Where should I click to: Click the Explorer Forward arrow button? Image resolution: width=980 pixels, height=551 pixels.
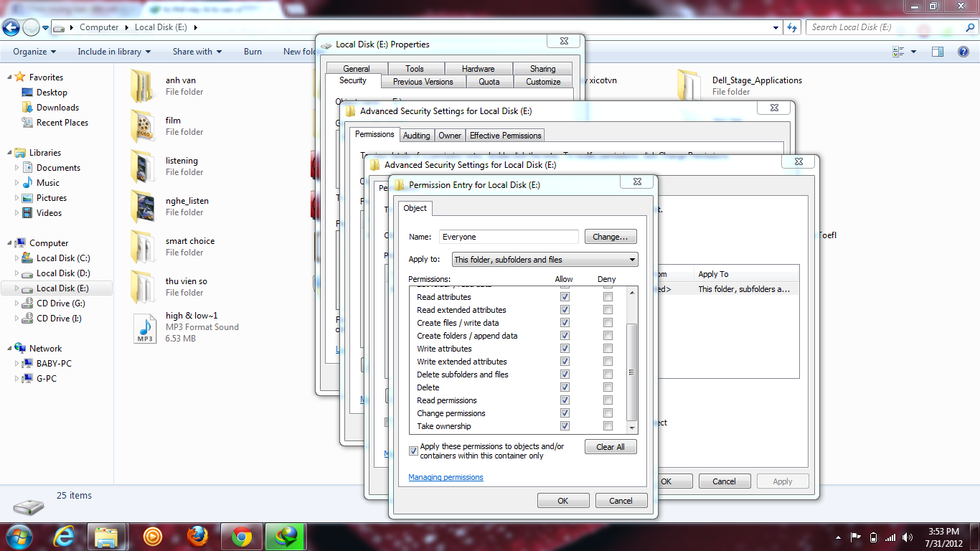click(x=31, y=27)
